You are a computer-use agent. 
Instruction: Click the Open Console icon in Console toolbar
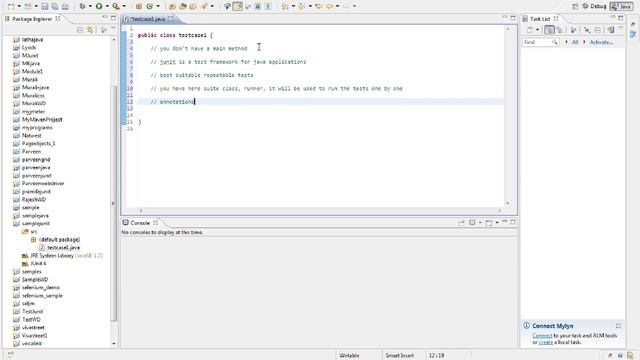tap(489, 222)
